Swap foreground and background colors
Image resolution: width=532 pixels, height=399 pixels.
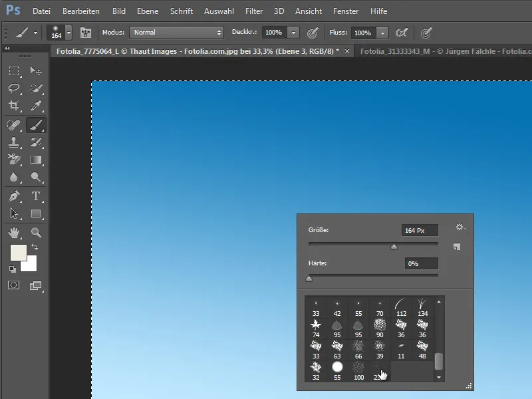tap(35, 247)
